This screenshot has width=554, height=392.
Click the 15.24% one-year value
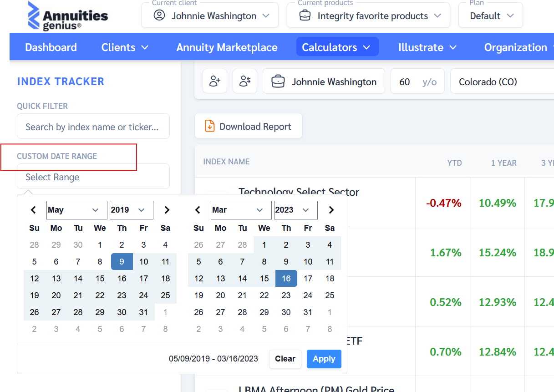(497, 253)
